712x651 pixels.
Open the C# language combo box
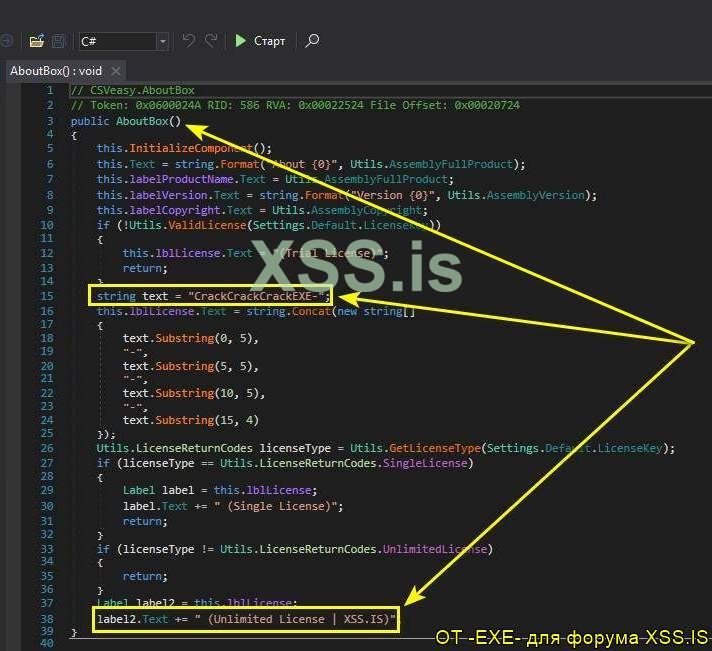[x=124, y=42]
